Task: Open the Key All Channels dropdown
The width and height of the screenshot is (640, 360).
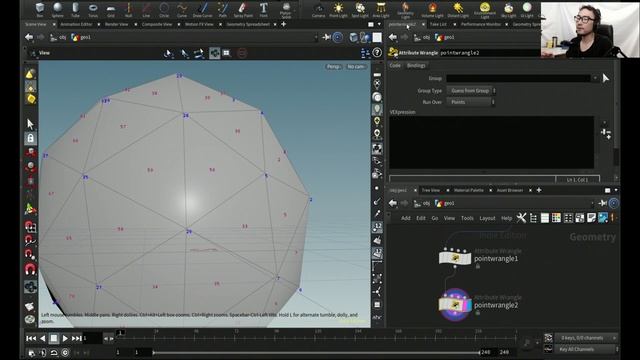Action: pos(586,349)
